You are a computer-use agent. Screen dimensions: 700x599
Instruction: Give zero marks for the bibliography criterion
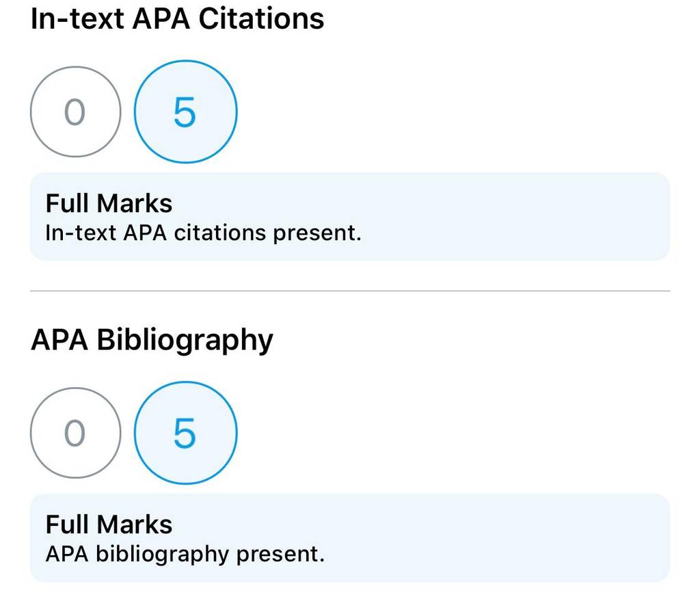coord(75,433)
